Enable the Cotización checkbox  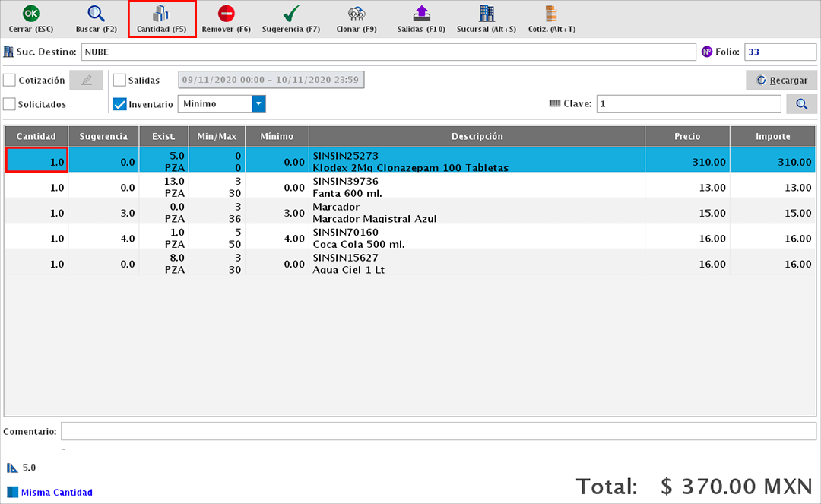click(10, 81)
